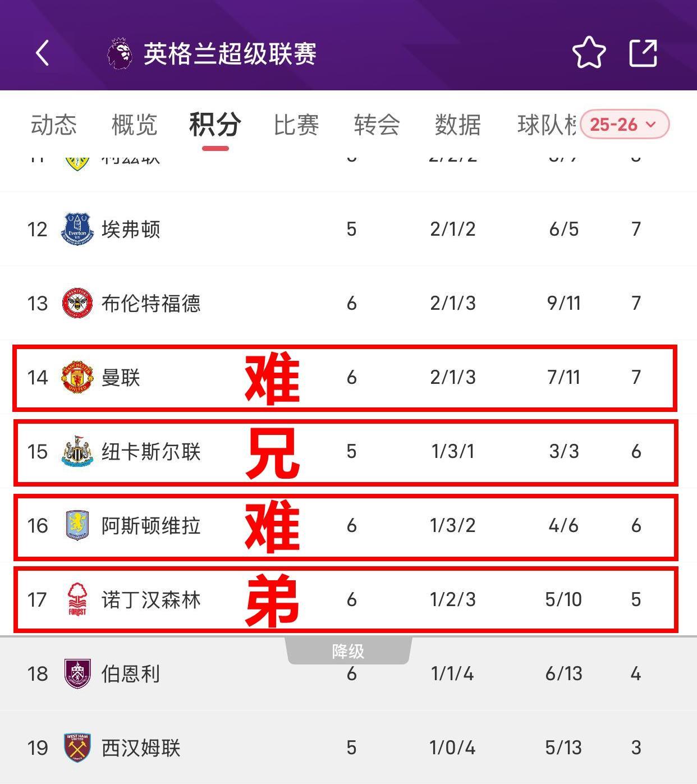Tap the Burnley club crest
The image size is (697, 784).
pos(77,673)
